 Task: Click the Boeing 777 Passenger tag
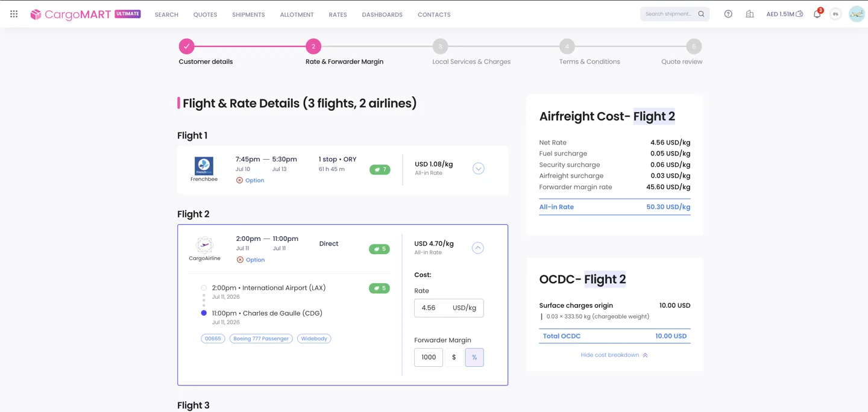point(261,339)
